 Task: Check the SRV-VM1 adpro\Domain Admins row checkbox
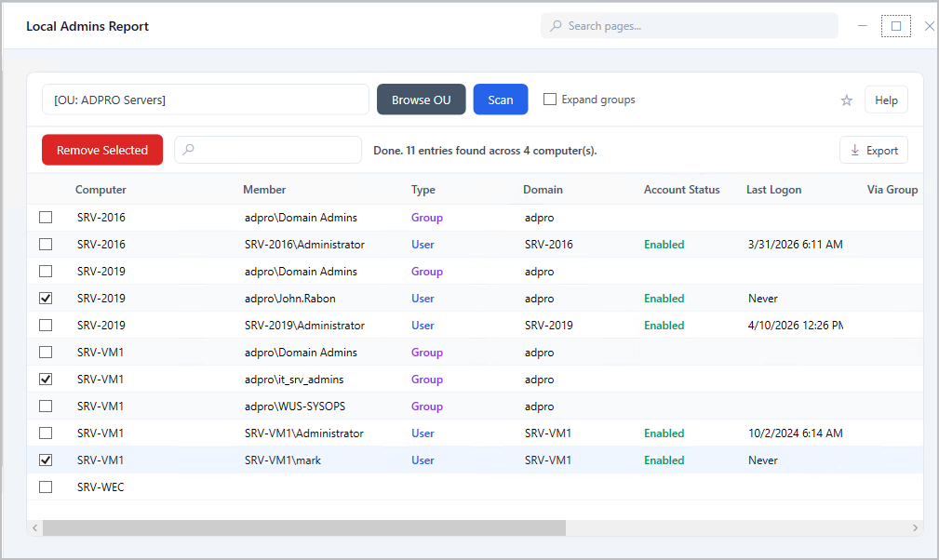click(x=46, y=352)
